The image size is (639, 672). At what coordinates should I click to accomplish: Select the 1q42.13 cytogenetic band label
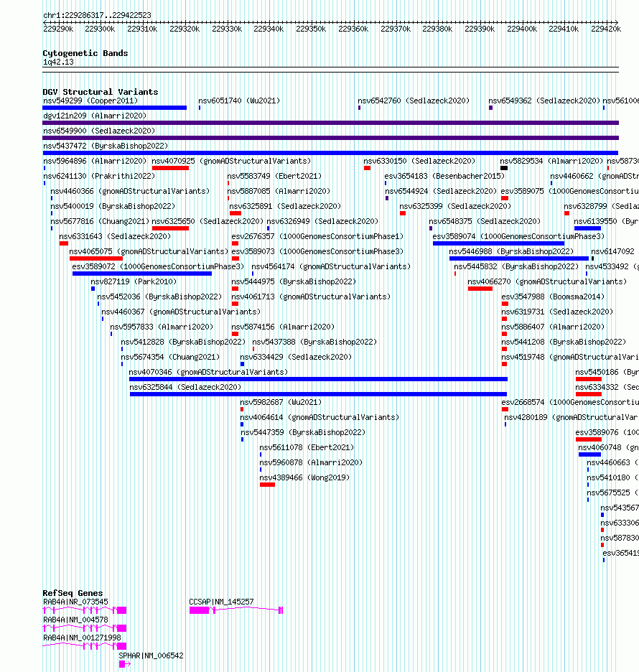(x=58, y=62)
